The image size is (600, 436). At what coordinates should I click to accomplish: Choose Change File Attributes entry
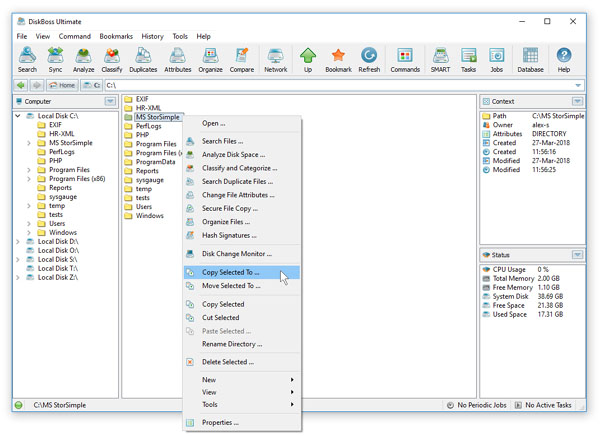(x=242, y=195)
